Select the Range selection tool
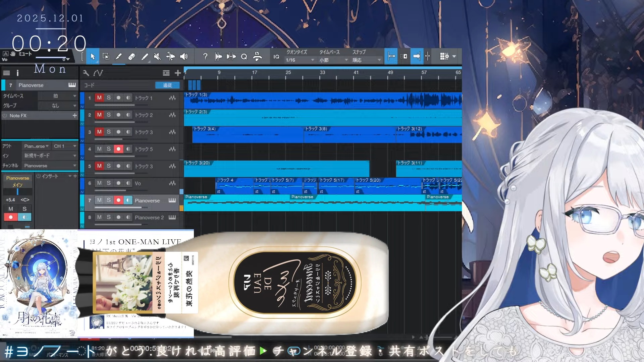Image resolution: width=644 pixels, height=362 pixels. click(x=106, y=57)
